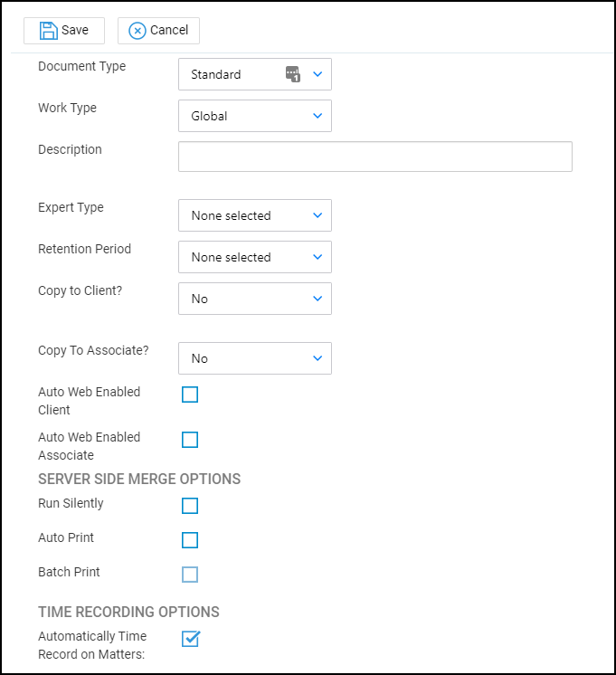The width and height of the screenshot is (616, 675).
Task: Click the circled X Cancel icon
Action: 137,31
